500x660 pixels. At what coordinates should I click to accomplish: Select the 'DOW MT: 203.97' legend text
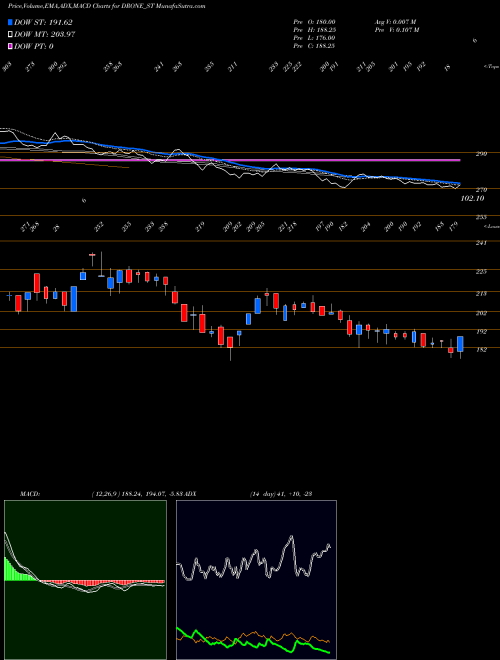point(45,35)
